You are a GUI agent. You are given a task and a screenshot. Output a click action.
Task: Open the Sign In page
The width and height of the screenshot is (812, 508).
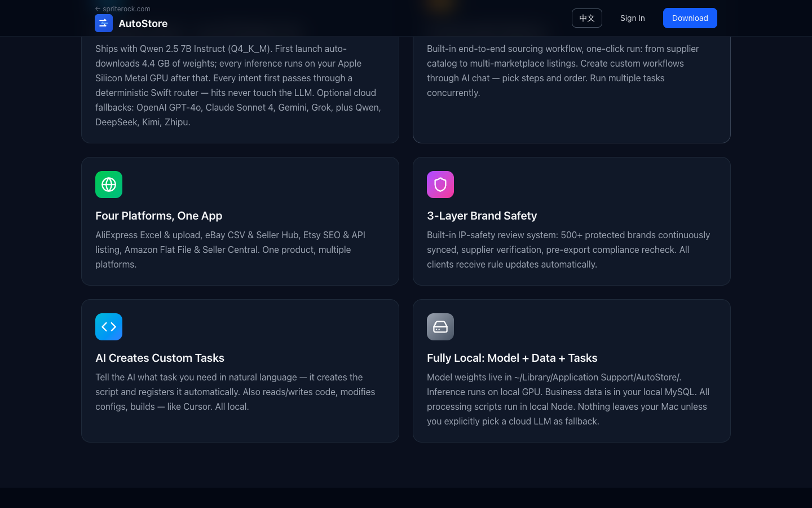[x=633, y=18]
